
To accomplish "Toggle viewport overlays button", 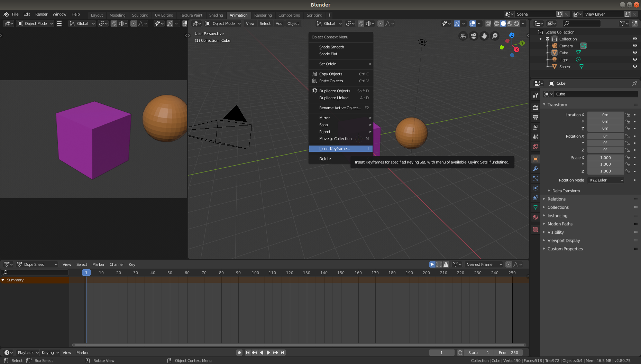I will tap(473, 24).
